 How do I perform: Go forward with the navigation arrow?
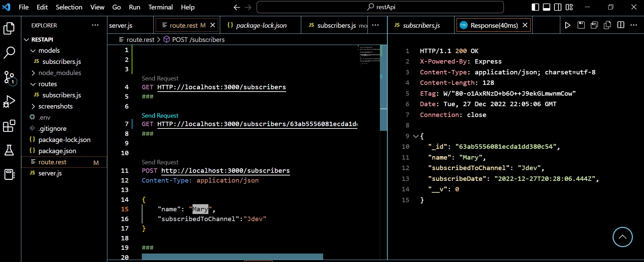248,7
